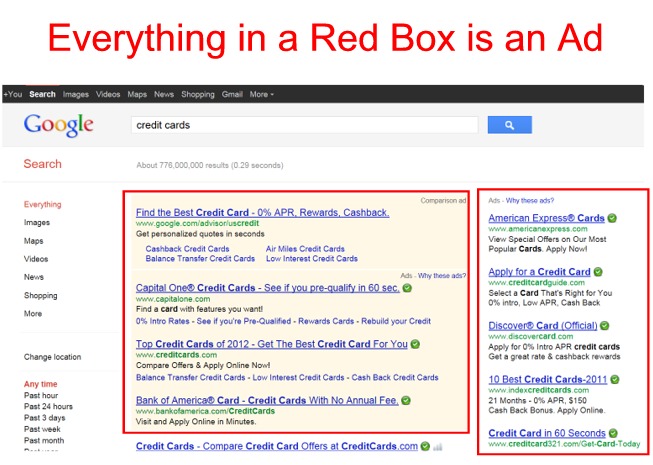Viewport: 653px width, 465px height.
Task: Filter results to Past month
Action: point(44,440)
